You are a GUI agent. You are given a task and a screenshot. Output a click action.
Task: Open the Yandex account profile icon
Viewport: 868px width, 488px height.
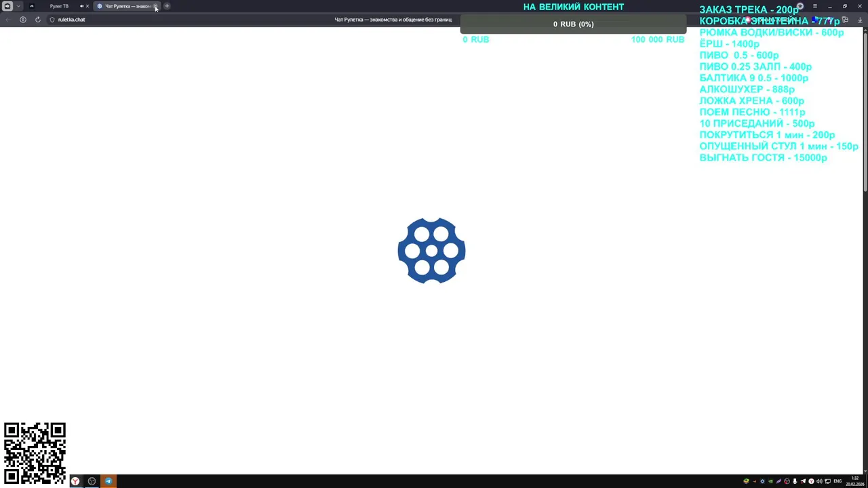point(800,6)
